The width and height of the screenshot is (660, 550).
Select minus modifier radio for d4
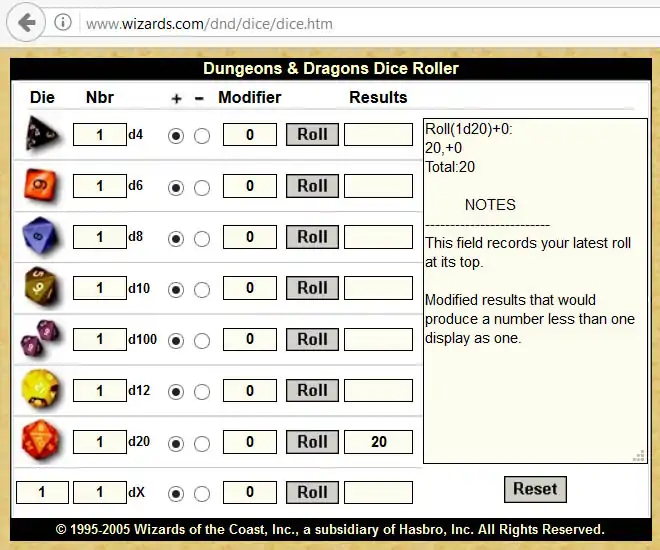coord(201,135)
